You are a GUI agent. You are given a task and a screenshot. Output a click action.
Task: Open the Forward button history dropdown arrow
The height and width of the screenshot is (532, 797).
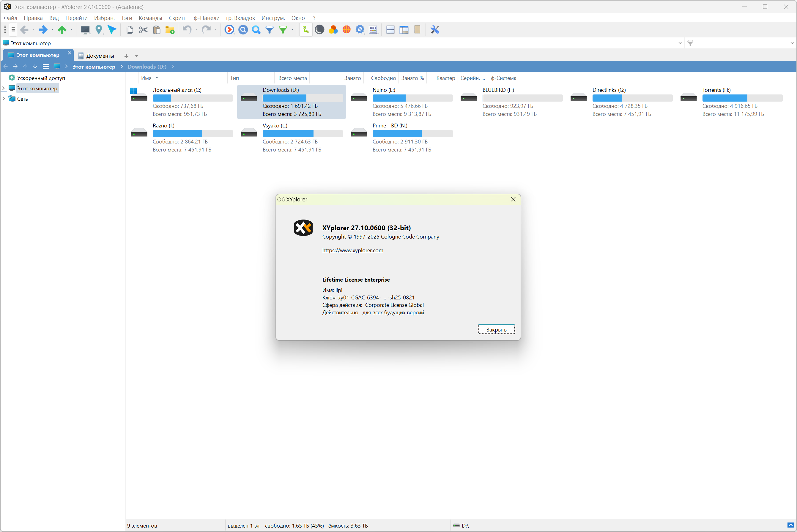coord(52,30)
